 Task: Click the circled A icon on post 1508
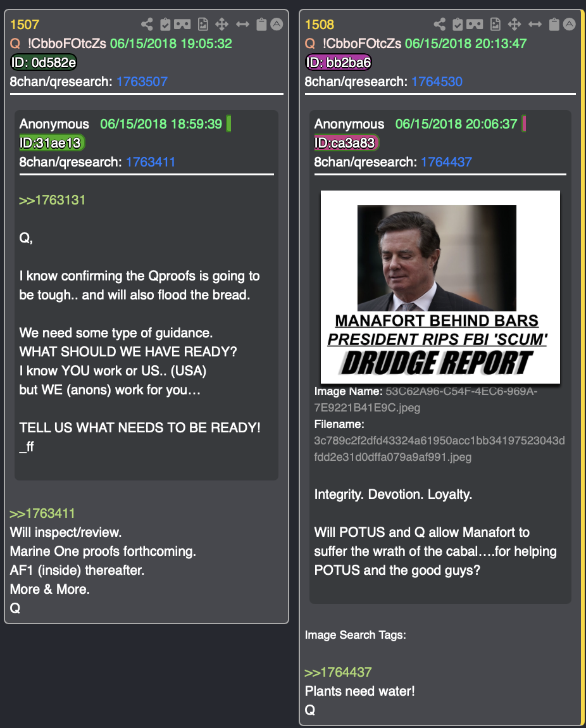pyautogui.click(x=570, y=24)
